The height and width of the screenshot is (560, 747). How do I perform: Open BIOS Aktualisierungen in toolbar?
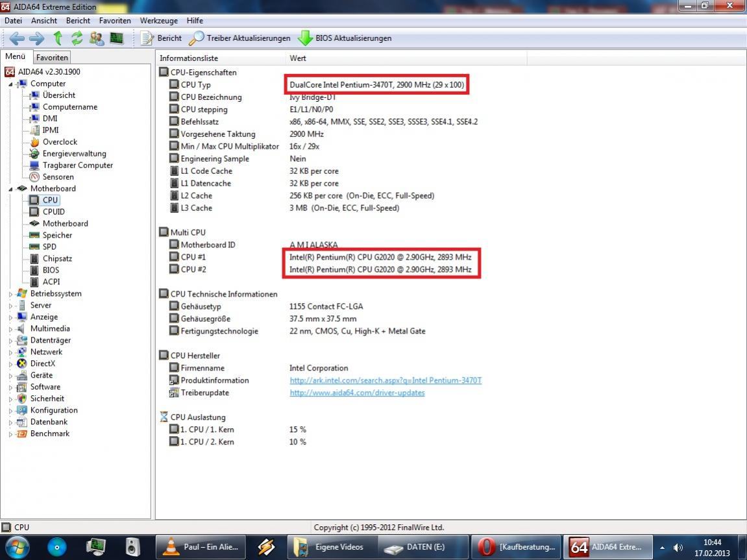pyautogui.click(x=345, y=38)
